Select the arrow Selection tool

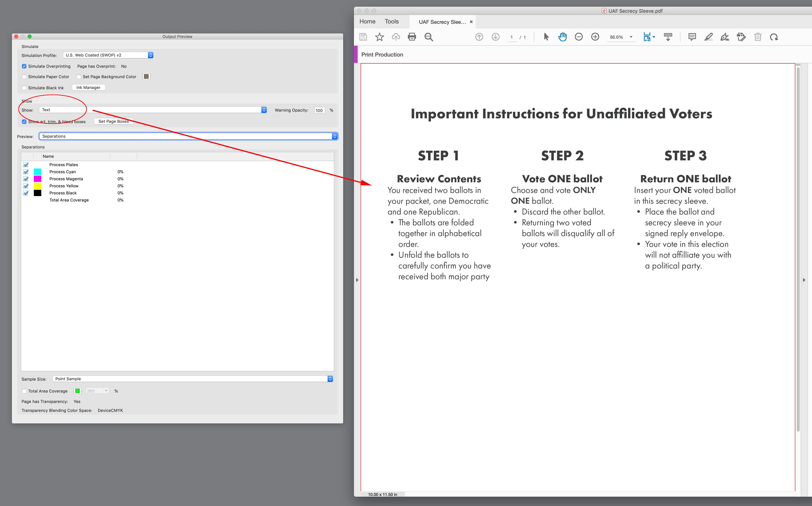[x=546, y=37]
